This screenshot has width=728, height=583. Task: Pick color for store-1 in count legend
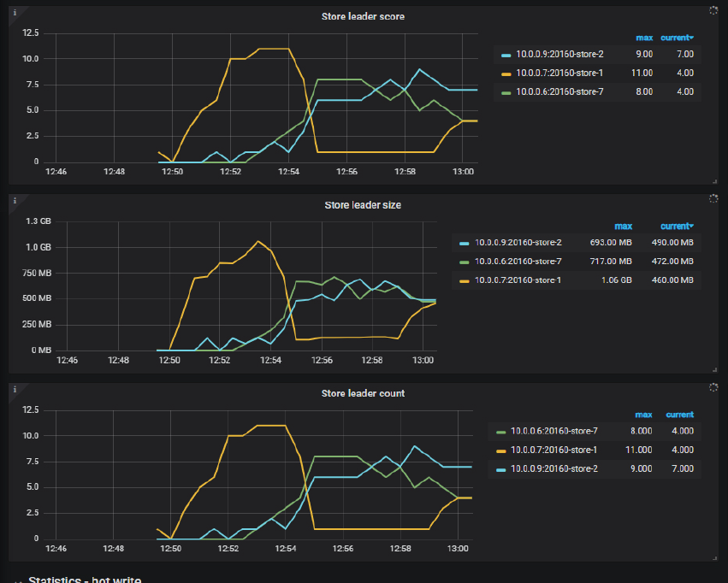500,450
